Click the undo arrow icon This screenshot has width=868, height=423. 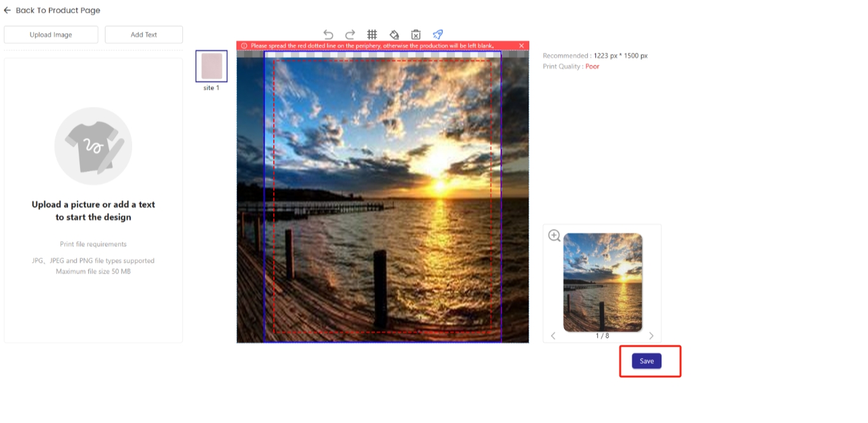click(328, 34)
